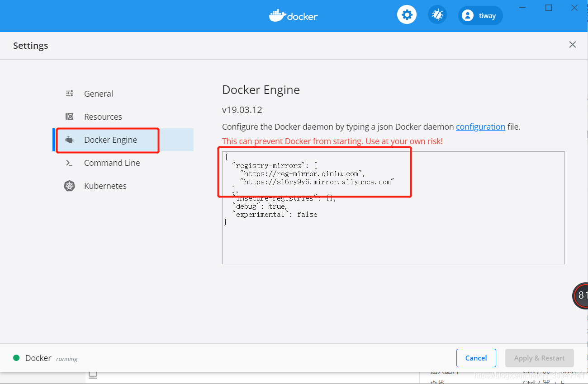Click the Cancel button
The image size is (588, 384).
476,358
